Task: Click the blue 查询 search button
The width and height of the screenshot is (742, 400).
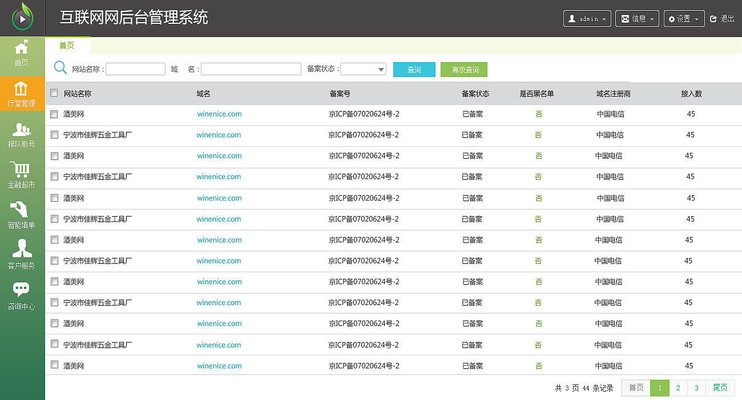Action: (414, 69)
